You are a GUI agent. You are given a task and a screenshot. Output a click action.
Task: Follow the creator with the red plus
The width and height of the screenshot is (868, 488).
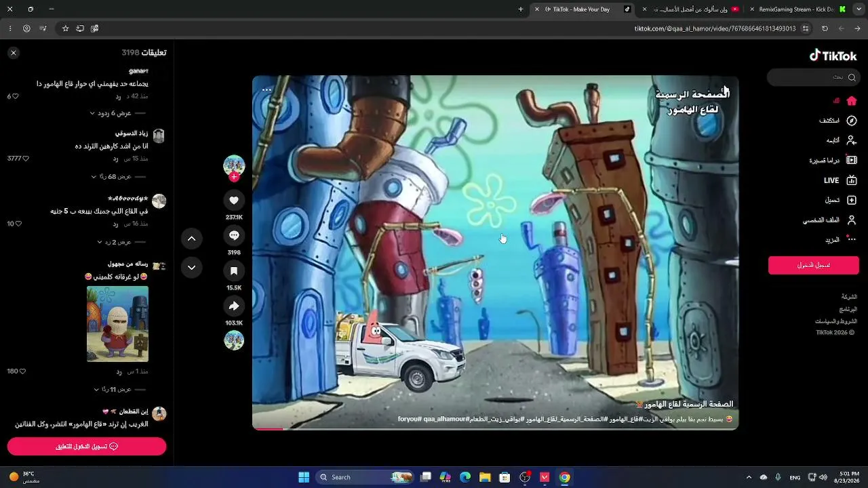click(x=234, y=177)
